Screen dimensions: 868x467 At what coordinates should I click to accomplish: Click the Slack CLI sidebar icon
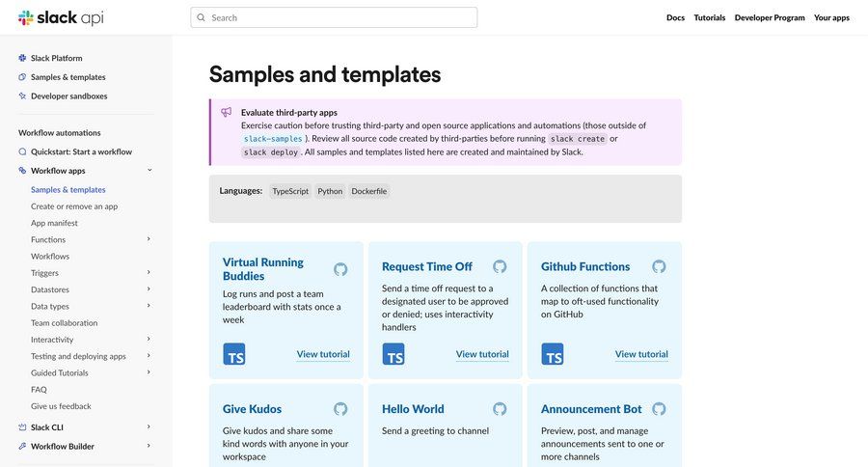click(x=22, y=427)
